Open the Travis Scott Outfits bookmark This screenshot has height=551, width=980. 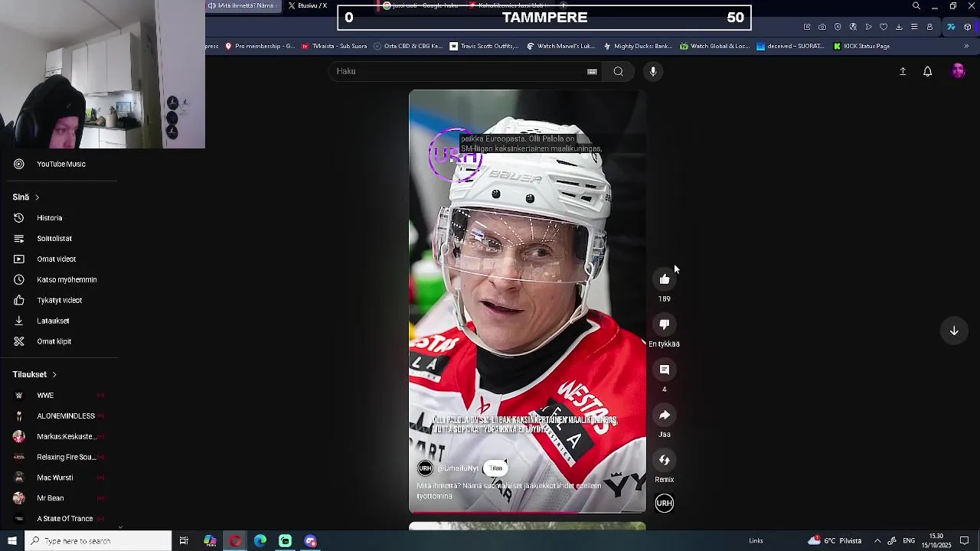click(x=484, y=46)
